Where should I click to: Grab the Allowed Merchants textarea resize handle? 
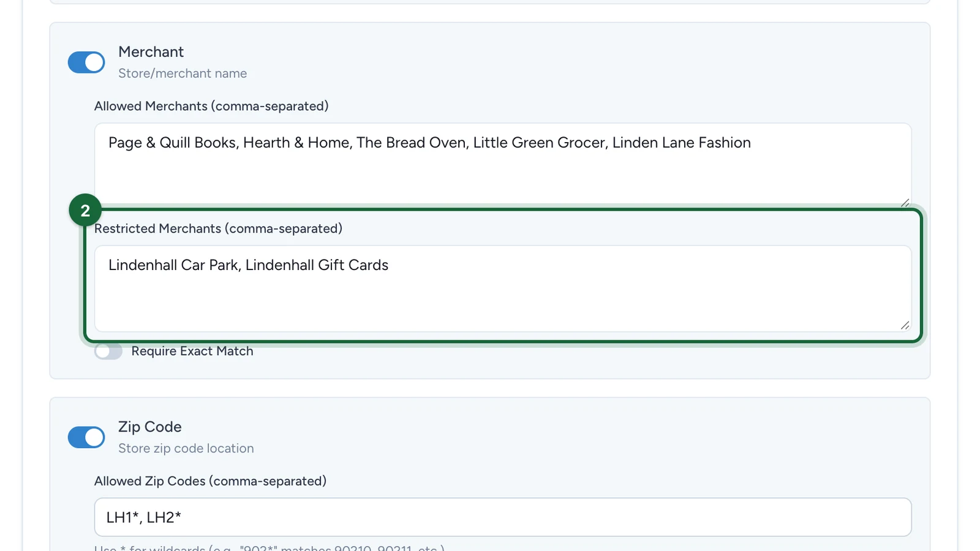tap(905, 203)
